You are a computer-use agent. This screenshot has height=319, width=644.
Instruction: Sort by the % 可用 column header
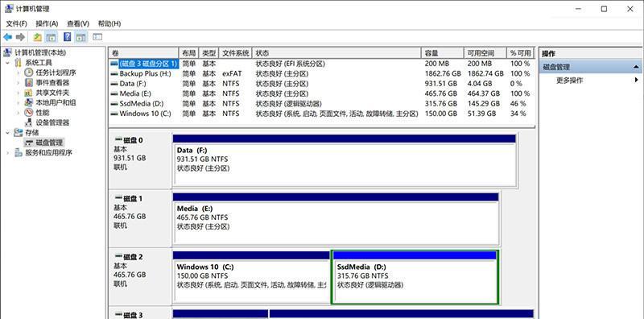coord(520,53)
